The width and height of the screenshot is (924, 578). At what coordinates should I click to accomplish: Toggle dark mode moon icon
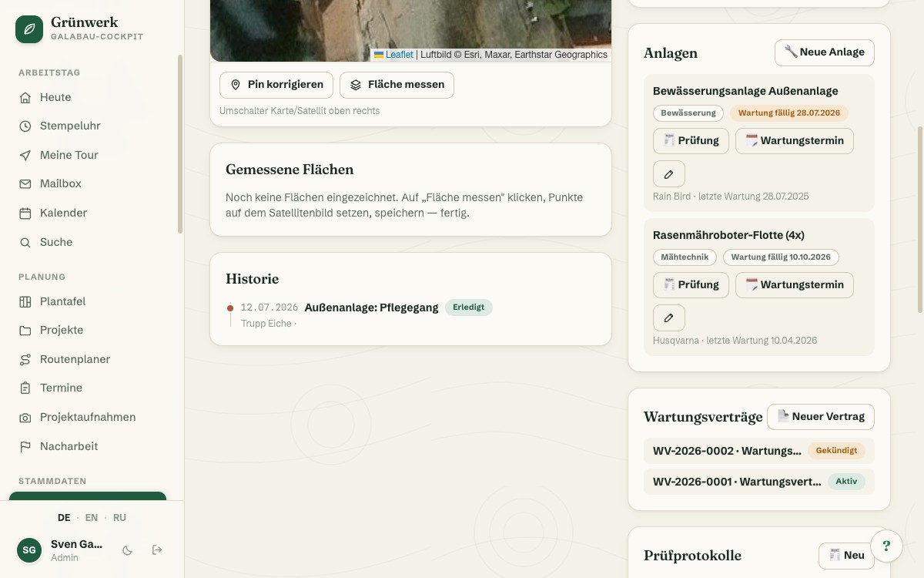pyautogui.click(x=128, y=550)
